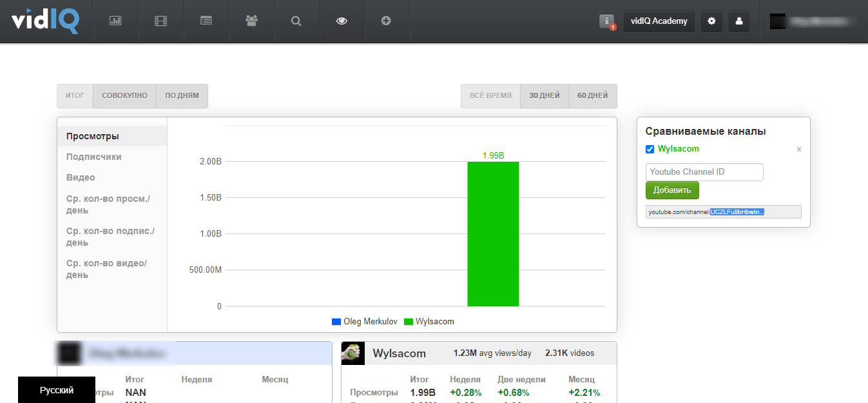Open the info notification icon

coord(606,21)
